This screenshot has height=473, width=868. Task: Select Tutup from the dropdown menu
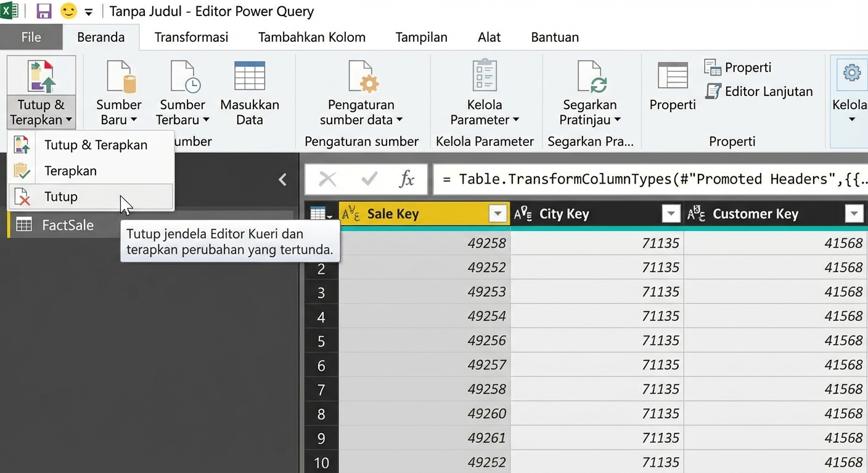[61, 196]
